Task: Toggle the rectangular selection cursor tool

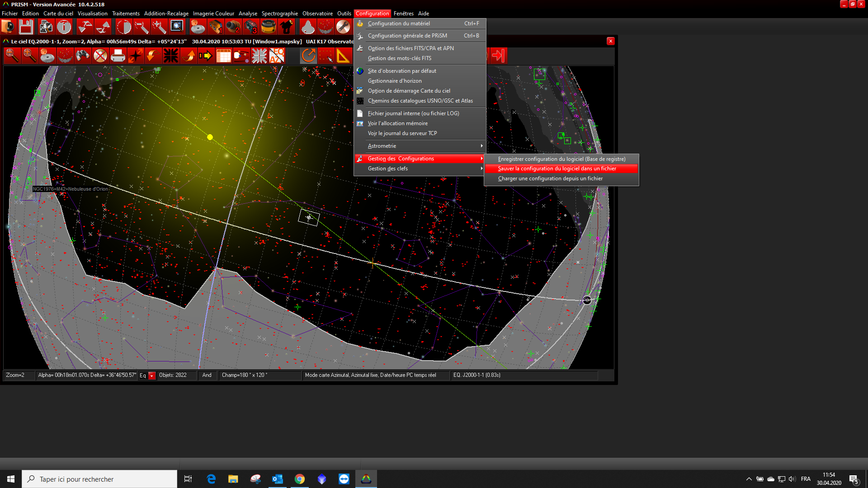Action: 325,56
